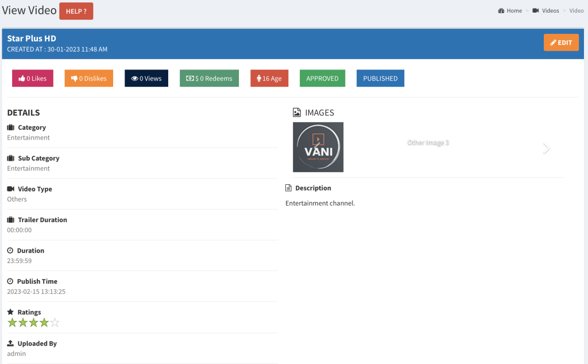Click the Ratings star icon
Image resolution: width=588 pixels, height=364 pixels.
(10, 312)
